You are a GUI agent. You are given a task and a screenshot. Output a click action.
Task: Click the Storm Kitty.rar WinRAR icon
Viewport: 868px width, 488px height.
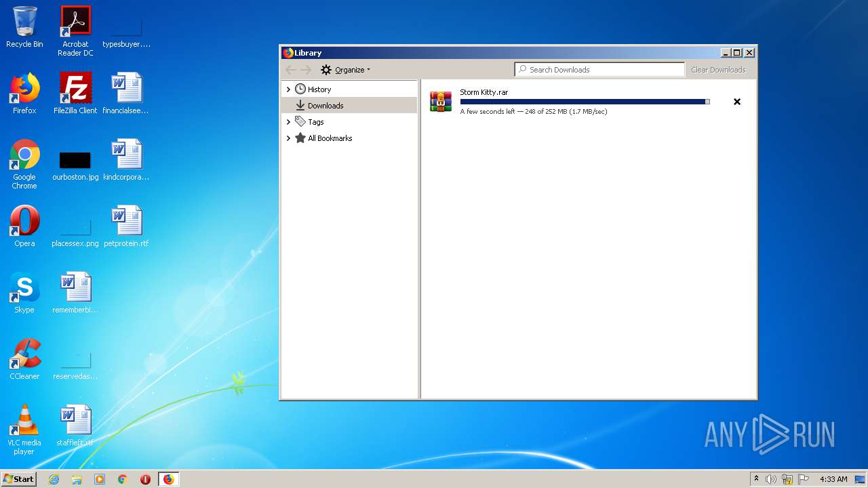coord(441,102)
